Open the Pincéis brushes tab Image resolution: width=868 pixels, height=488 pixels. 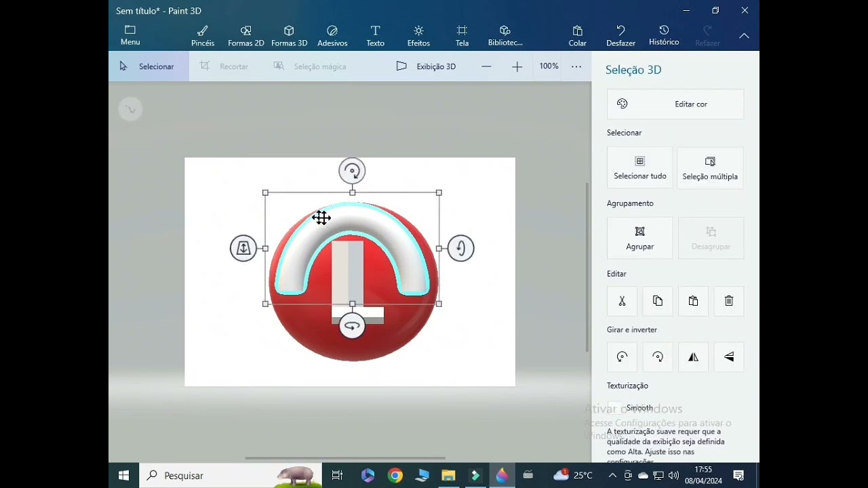(203, 35)
